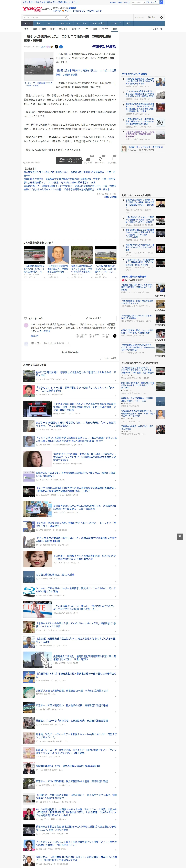Click 返信 2件 under first comment
The image size is (186, 868).
(35, 336)
